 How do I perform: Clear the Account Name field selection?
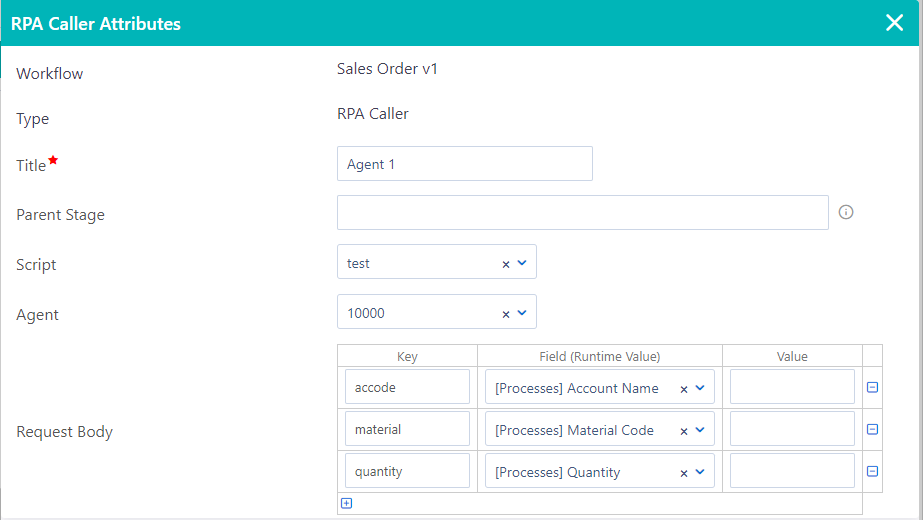coord(683,389)
